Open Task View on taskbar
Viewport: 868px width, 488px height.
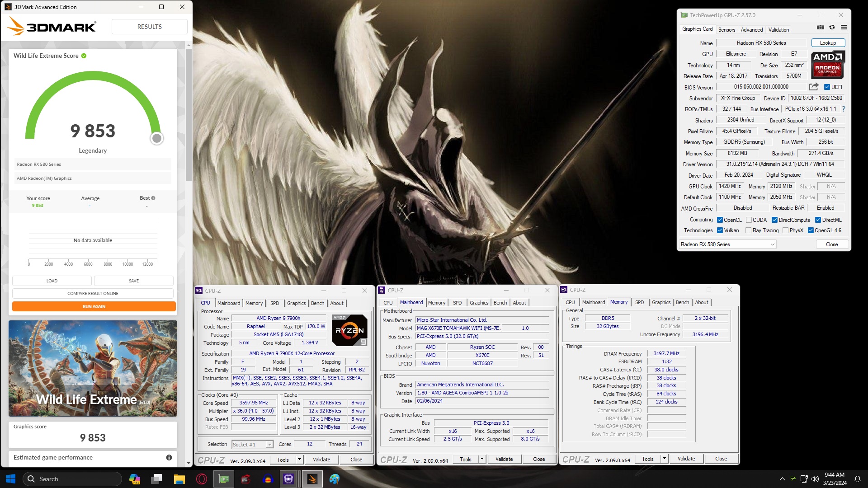coord(157,479)
